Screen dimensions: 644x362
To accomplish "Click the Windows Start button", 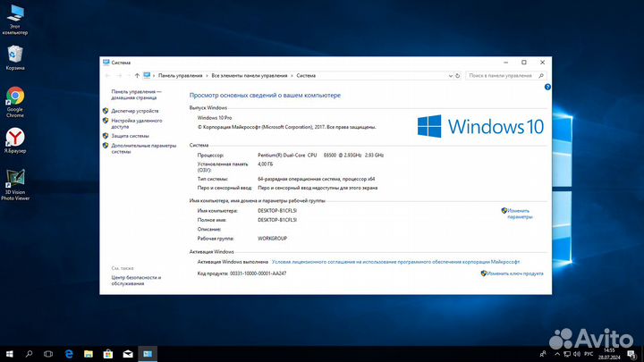I will tap(10, 354).
